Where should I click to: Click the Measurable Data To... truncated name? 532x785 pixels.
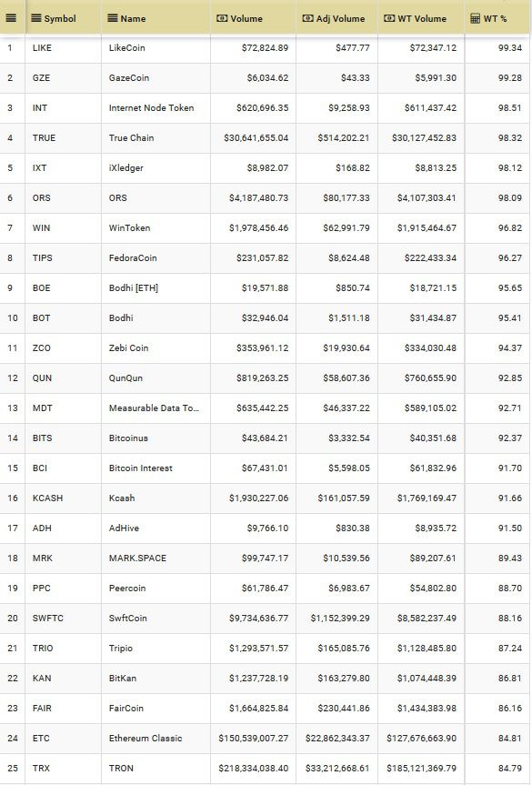click(154, 408)
